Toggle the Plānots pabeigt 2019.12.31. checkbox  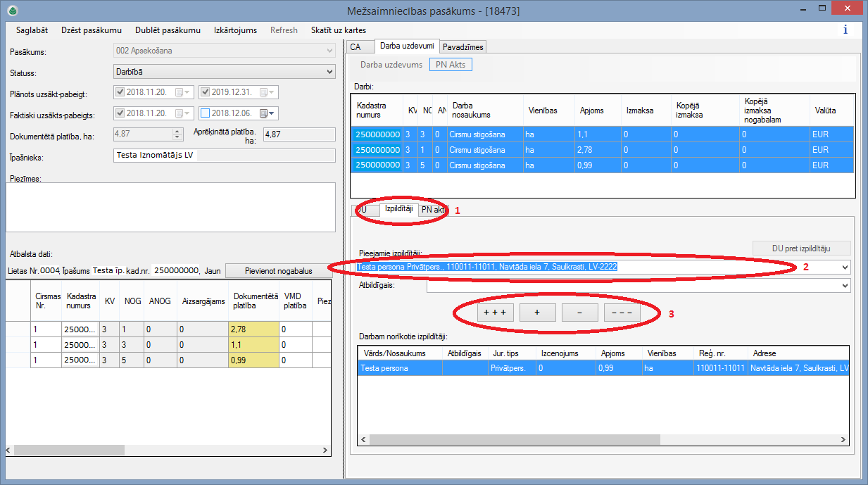(205, 92)
